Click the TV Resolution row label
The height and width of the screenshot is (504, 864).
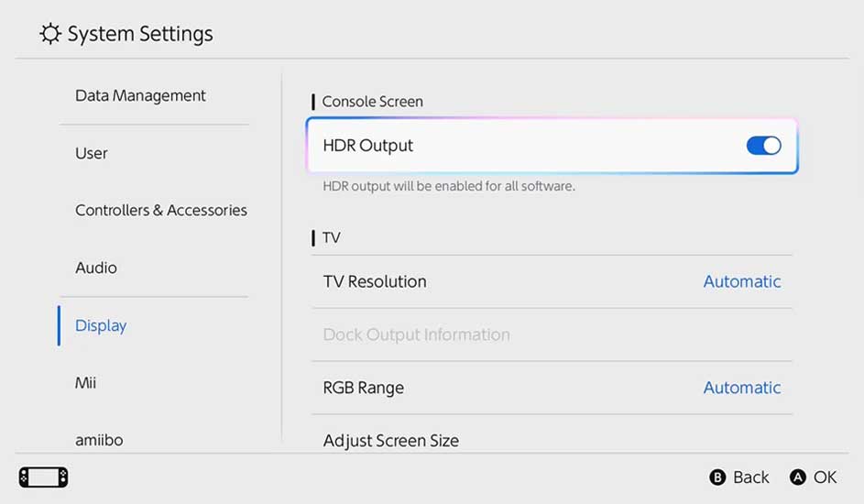coord(375,281)
